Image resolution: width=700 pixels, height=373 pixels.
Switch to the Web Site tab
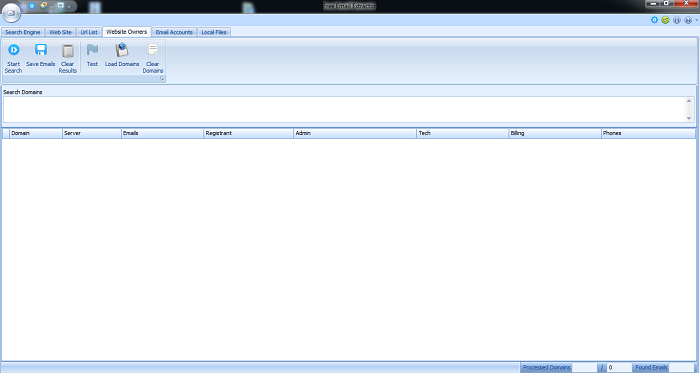[60, 32]
